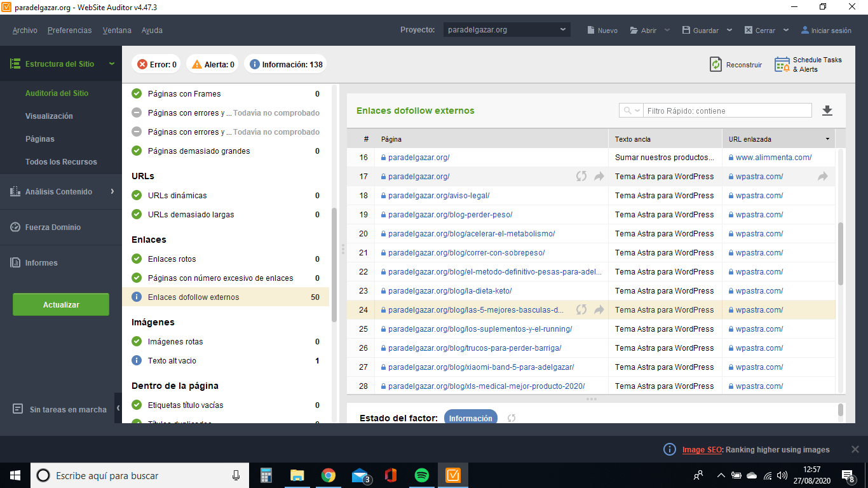Click the Filtro Rápido input field
Screen dimensions: 868x488
point(728,111)
